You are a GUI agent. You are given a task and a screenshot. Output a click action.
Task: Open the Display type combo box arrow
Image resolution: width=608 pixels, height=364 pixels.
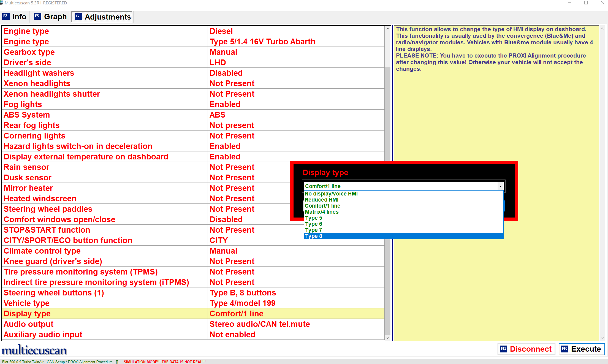tap(500, 186)
